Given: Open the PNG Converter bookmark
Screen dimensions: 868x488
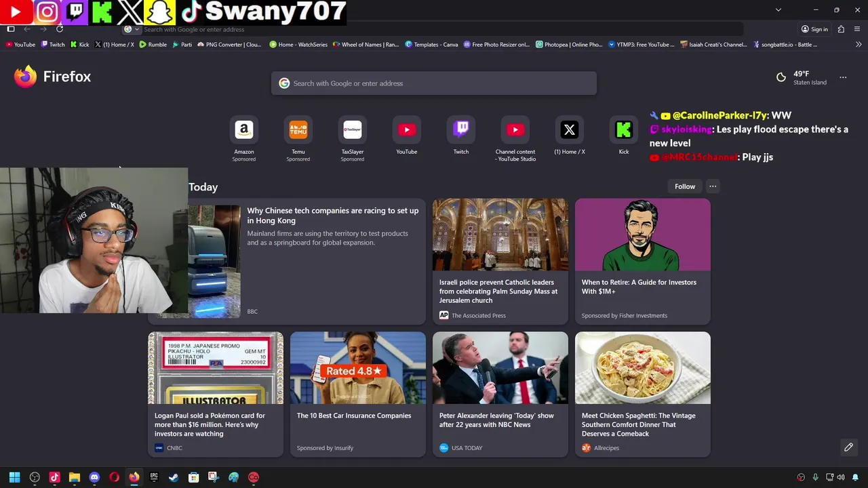Looking at the screenshot, I should click(x=229, y=45).
